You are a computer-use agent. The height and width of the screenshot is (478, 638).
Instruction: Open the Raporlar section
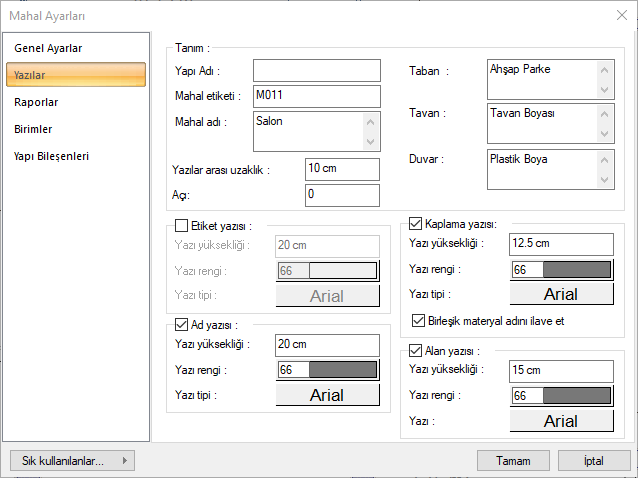(37, 102)
